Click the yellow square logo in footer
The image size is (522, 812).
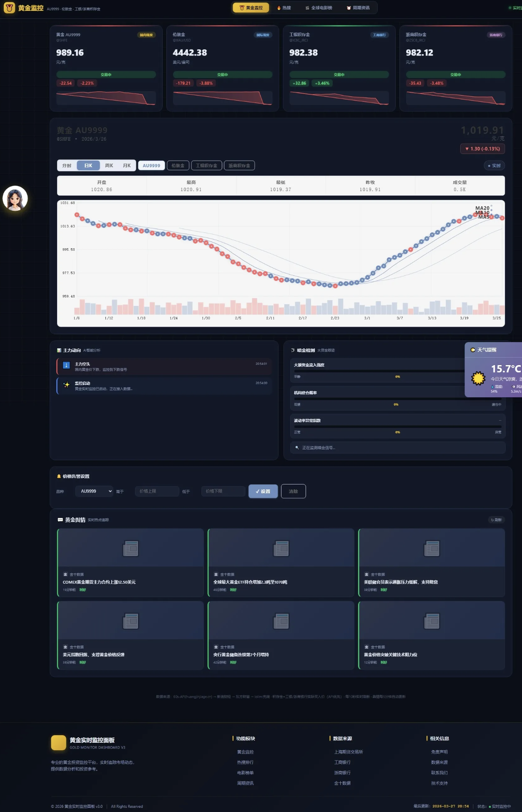click(58, 743)
